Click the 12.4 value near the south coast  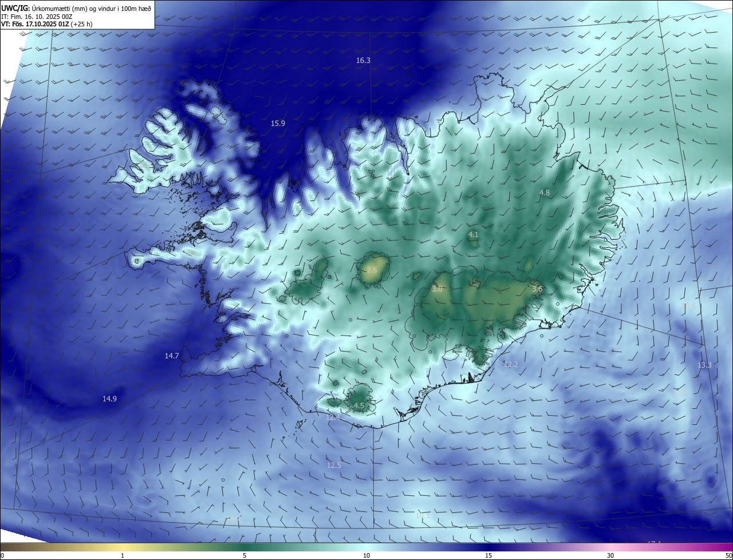(333, 417)
